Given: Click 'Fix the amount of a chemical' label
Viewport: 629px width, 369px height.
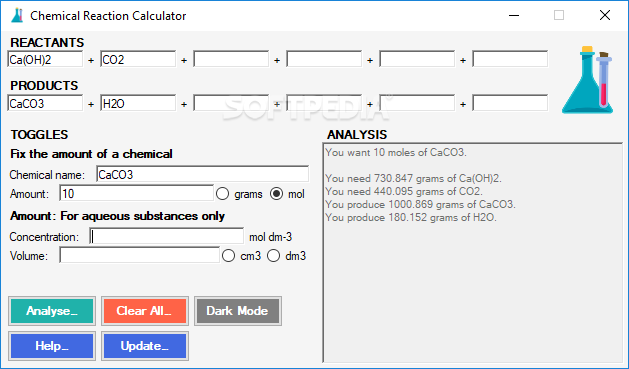Looking at the screenshot, I should point(91,154).
